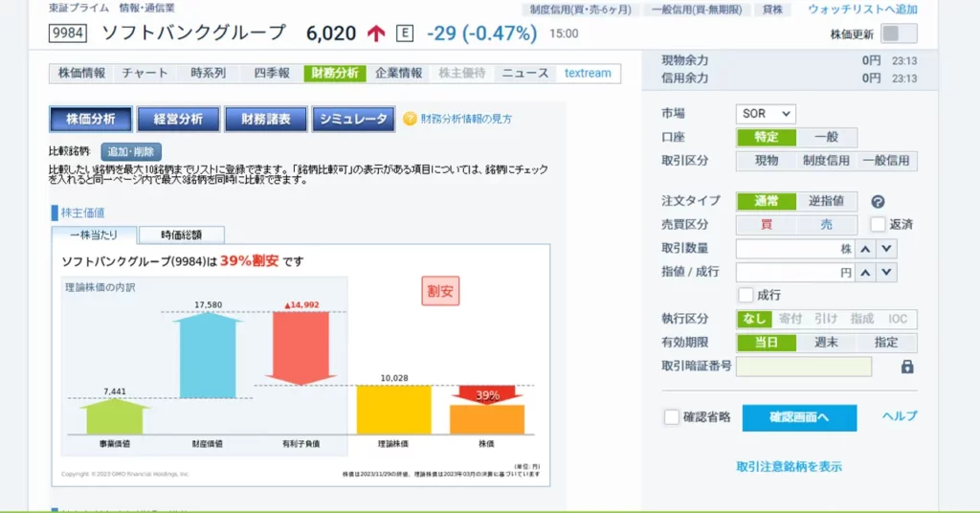Click ウォッチリストへ追加 link
Screen dimensions: 980x513
click(862, 10)
